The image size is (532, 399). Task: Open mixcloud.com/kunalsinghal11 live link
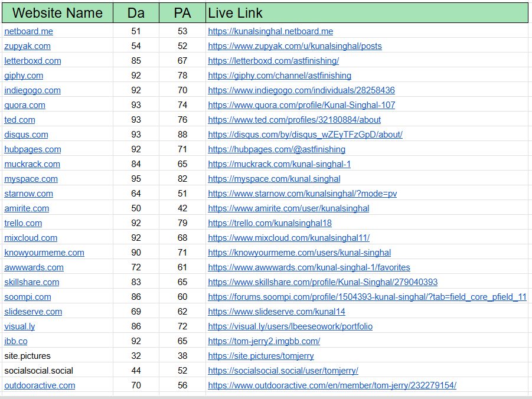pos(289,238)
